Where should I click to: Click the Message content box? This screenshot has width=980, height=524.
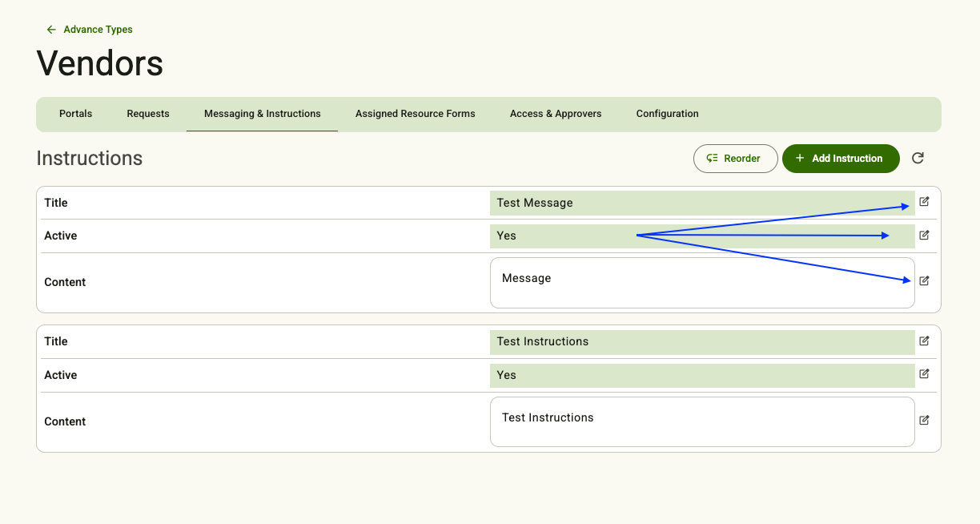(x=702, y=283)
